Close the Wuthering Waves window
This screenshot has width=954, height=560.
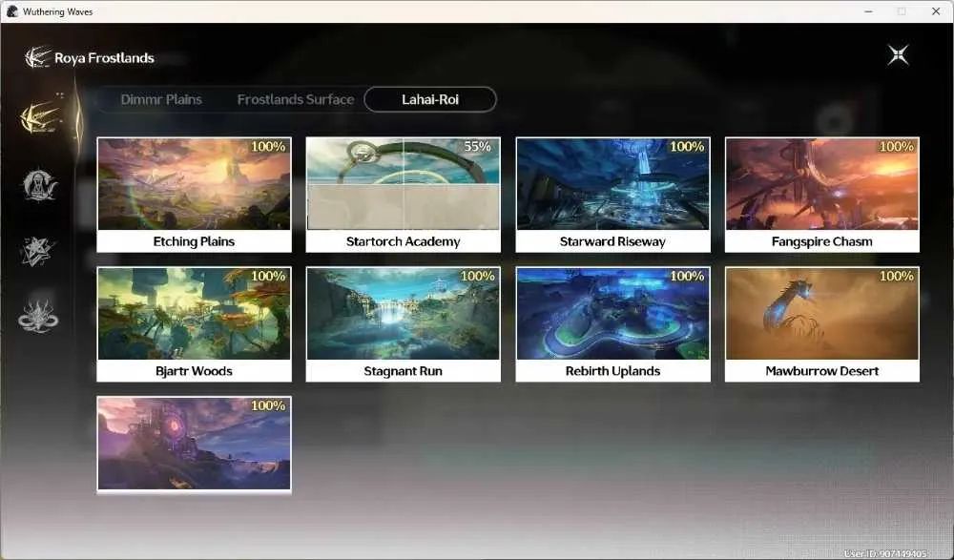936,11
